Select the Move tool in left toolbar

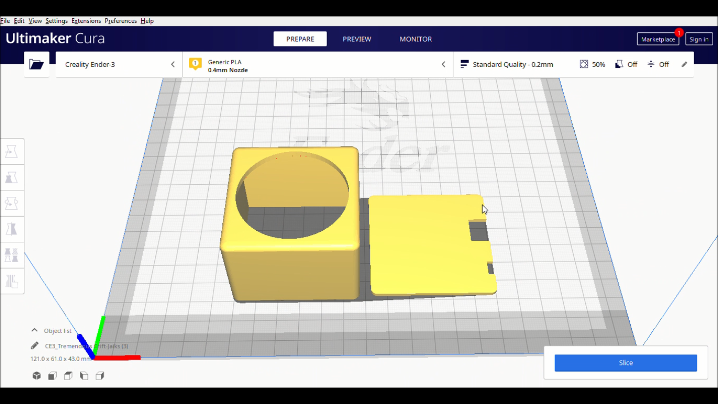[x=11, y=152]
